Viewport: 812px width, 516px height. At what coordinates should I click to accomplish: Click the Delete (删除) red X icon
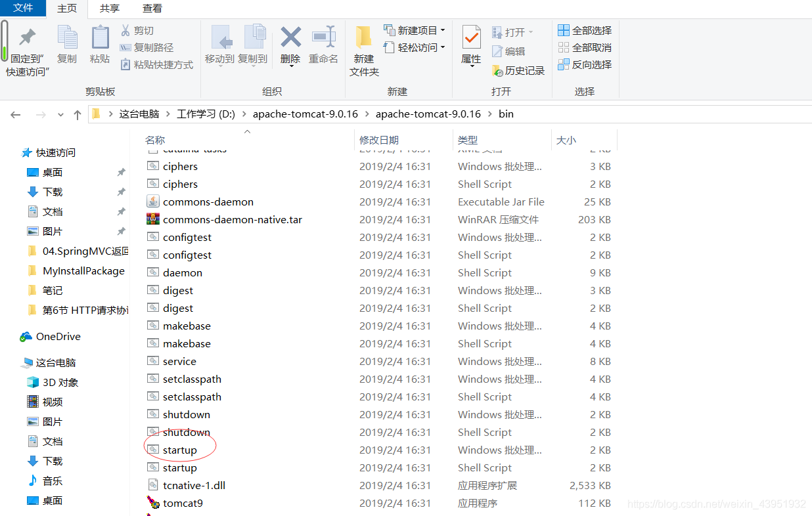pyautogui.click(x=290, y=37)
